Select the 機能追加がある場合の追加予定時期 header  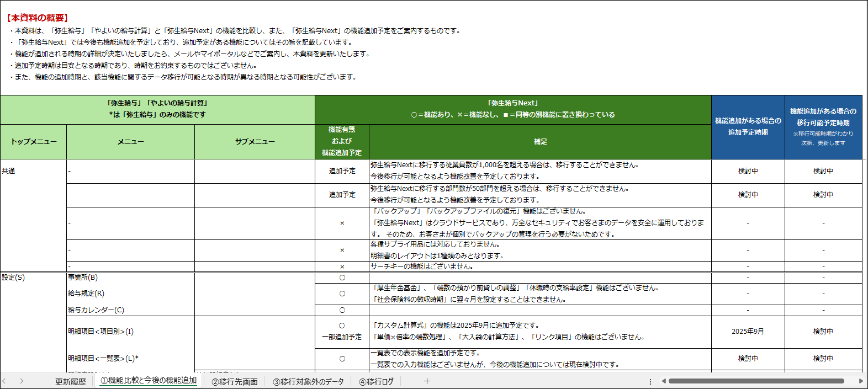748,127
